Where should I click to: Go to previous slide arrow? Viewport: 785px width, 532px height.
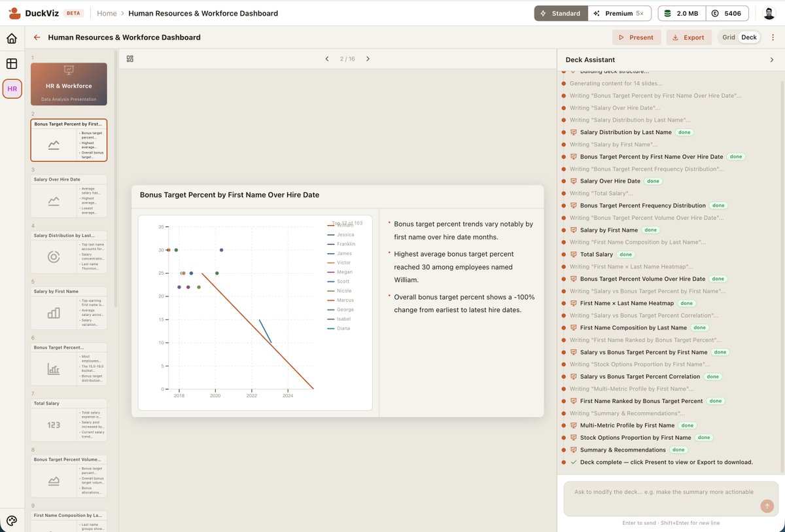(327, 59)
